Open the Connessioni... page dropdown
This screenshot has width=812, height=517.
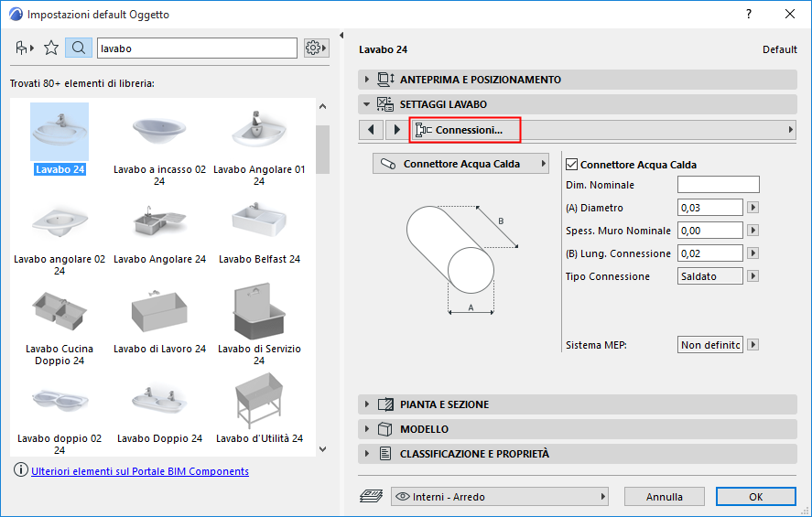465,130
